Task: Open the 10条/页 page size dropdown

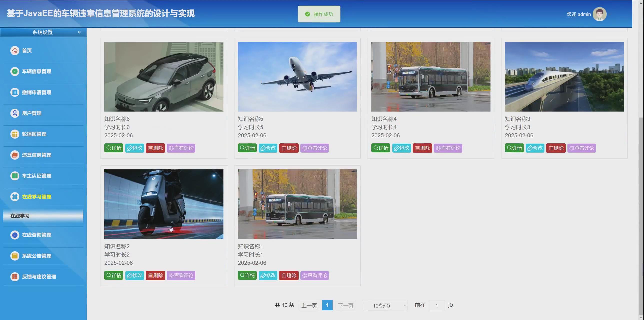Action: [x=385, y=305]
